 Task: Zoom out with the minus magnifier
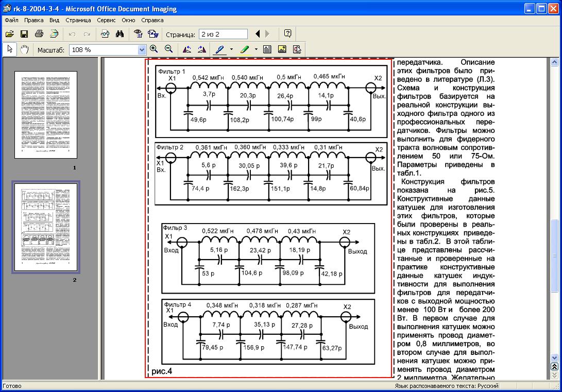click(169, 49)
